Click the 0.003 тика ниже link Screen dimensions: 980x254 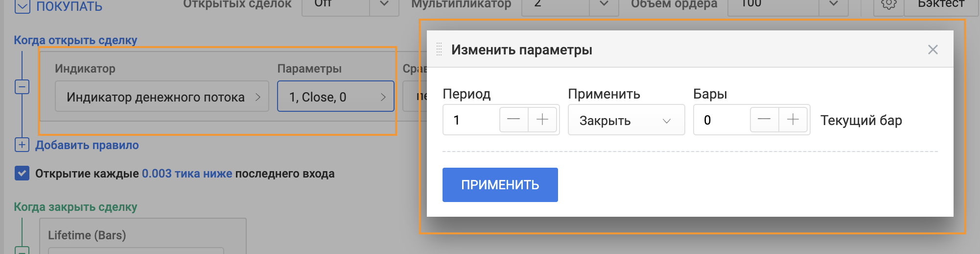(x=187, y=174)
